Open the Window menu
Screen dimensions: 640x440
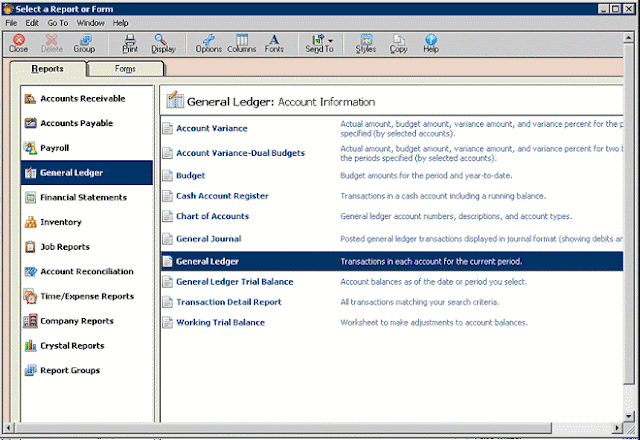click(91, 23)
